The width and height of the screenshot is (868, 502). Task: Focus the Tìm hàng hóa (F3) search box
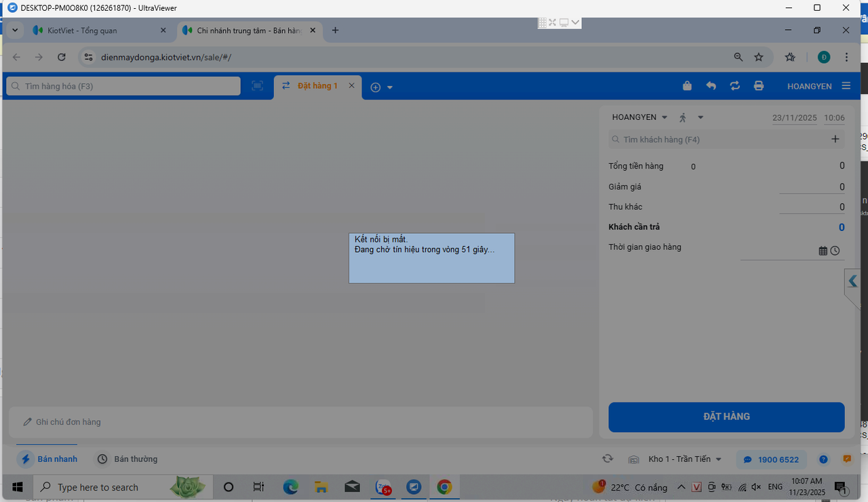click(x=123, y=86)
